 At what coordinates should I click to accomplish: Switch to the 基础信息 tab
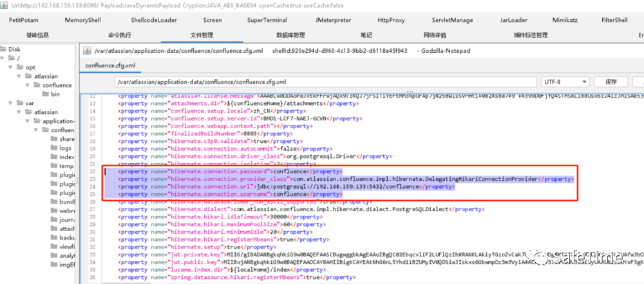(37, 35)
